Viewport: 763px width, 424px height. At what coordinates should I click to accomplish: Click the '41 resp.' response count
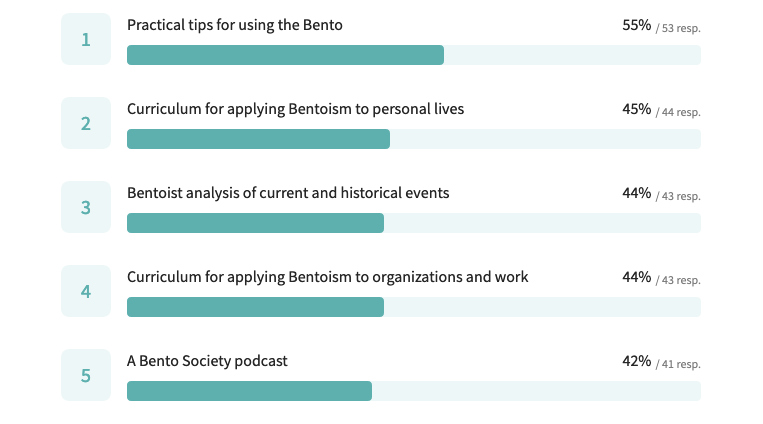click(x=681, y=364)
